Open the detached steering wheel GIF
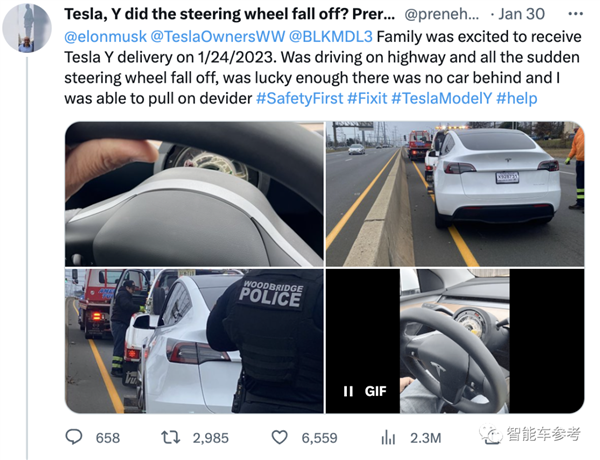 click(x=455, y=341)
